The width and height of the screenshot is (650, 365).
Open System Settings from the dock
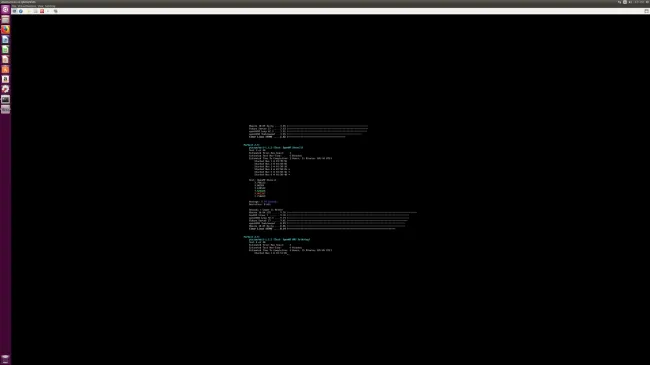tap(5, 89)
